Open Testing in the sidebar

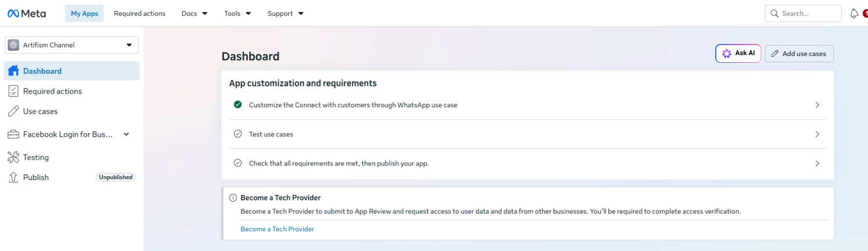tap(72, 157)
